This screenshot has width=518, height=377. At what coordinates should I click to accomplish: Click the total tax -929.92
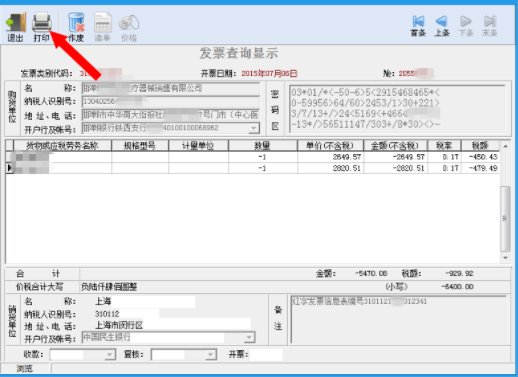click(x=459, y=274)
